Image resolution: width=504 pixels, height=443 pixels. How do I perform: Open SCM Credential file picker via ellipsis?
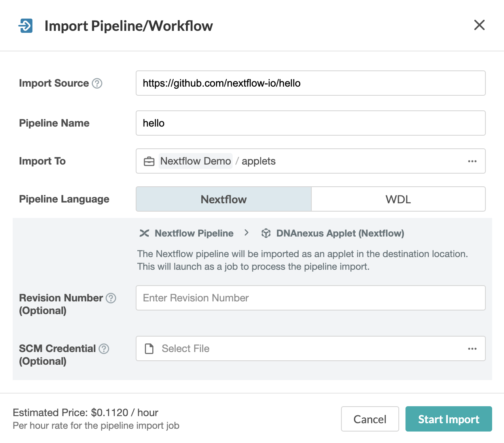[x=472, y=348]
